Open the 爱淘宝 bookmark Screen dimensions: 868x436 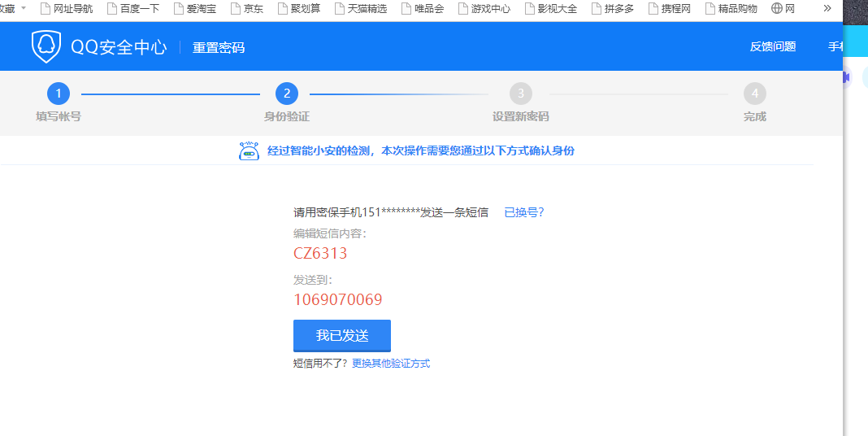point(195,8)
